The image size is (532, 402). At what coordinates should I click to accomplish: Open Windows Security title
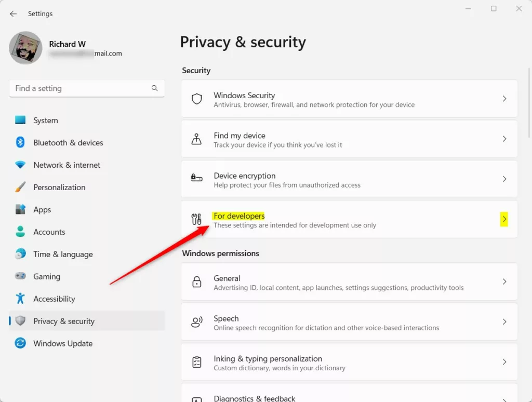pos(244,96)
